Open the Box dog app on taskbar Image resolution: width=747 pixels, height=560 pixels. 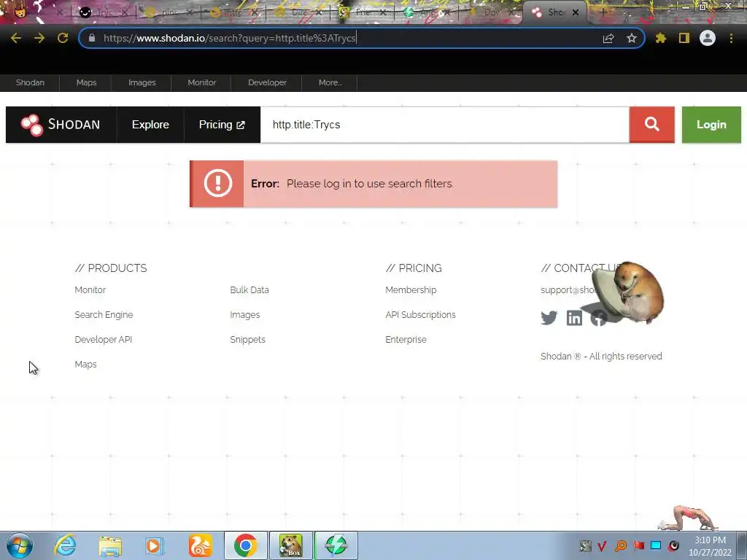tap(291, 545)
